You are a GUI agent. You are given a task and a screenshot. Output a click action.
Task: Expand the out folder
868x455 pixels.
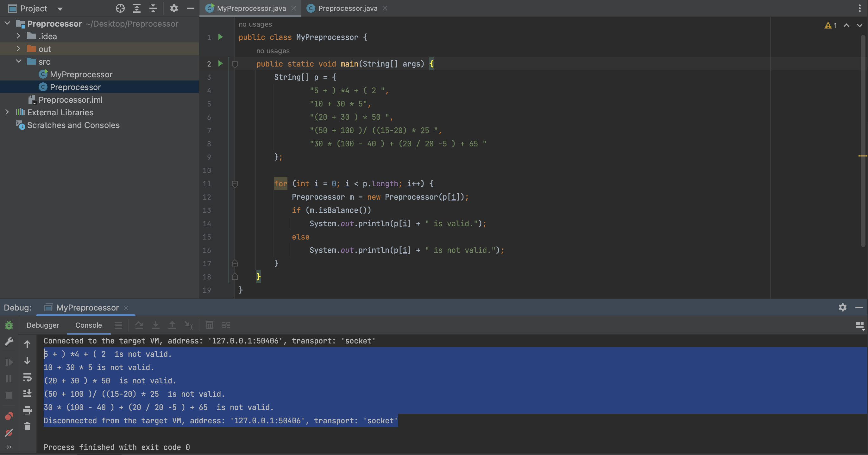point(19,48)
